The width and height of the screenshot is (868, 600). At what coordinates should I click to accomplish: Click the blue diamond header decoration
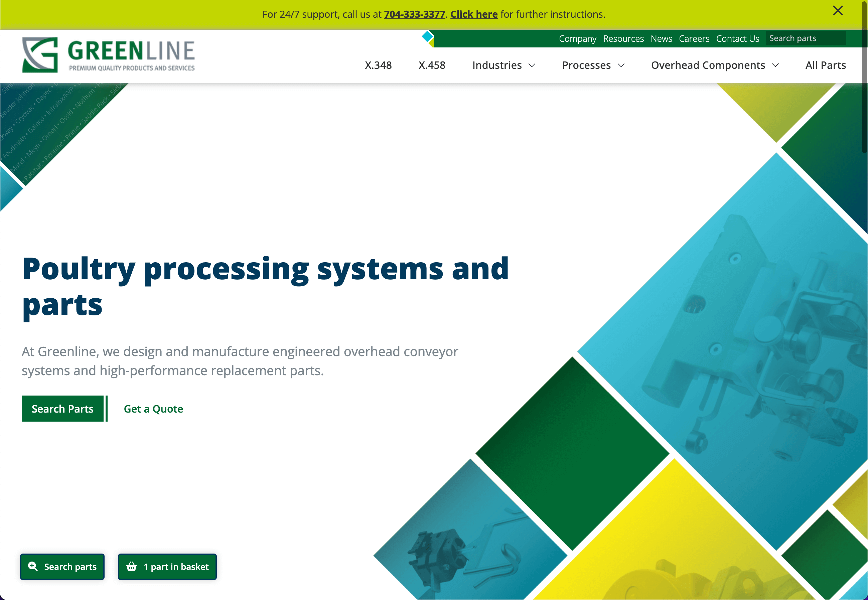coord(427,36)
